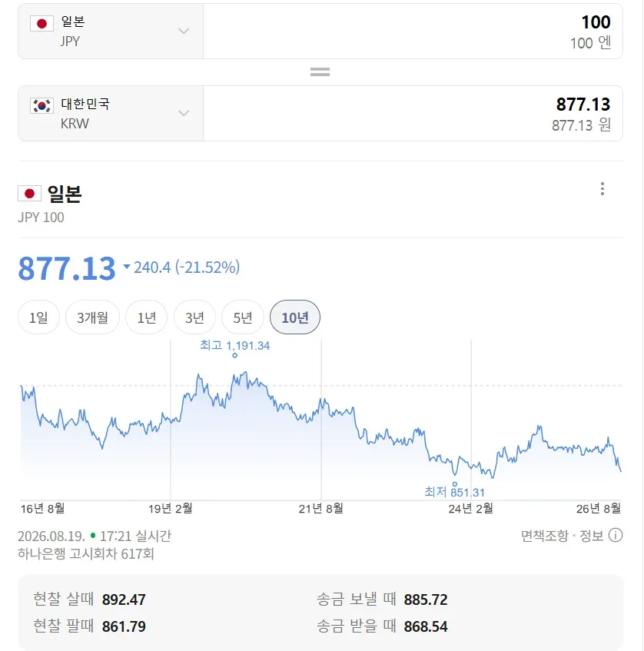Open the 정보 link
644x651 pixels.
[591, 536]
